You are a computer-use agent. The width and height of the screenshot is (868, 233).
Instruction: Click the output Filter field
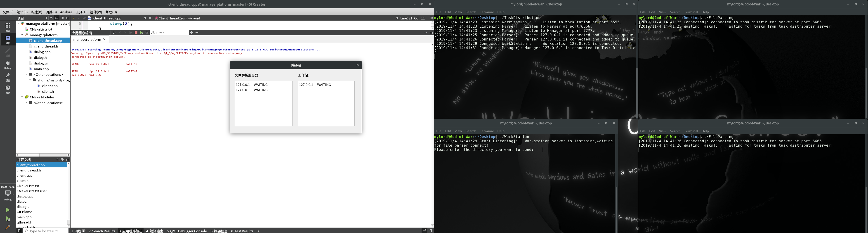coord(169,33)
